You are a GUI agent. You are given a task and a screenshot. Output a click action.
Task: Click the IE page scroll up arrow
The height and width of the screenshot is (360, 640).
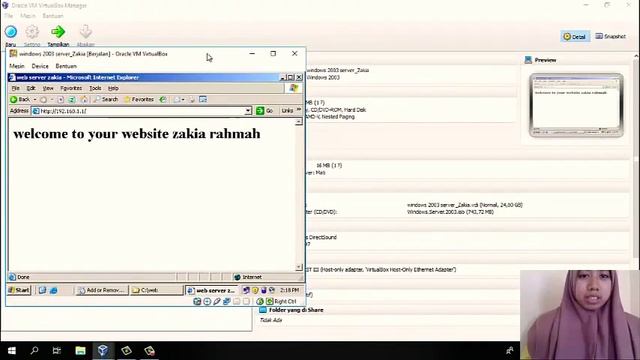point(299,122)
